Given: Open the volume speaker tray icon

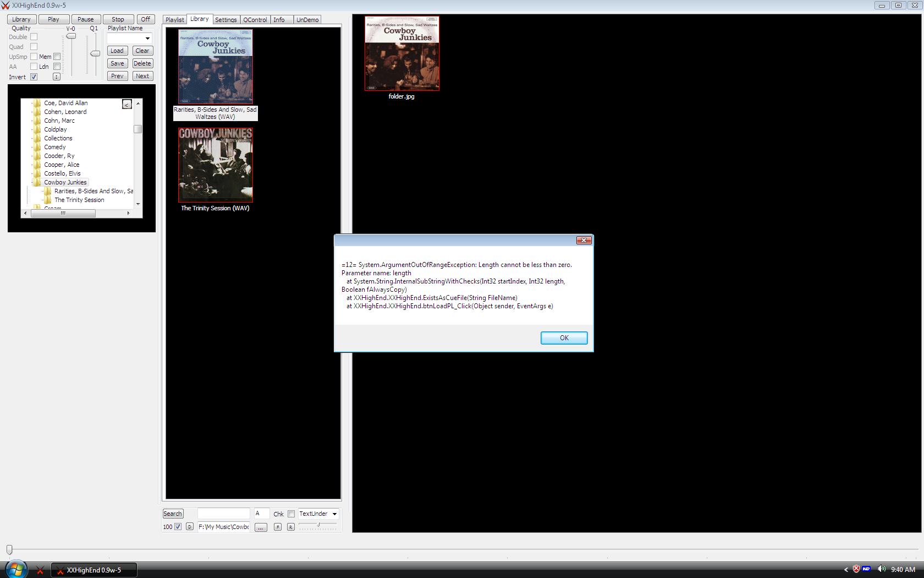Looking at the screenshot, I should [881, 569].
